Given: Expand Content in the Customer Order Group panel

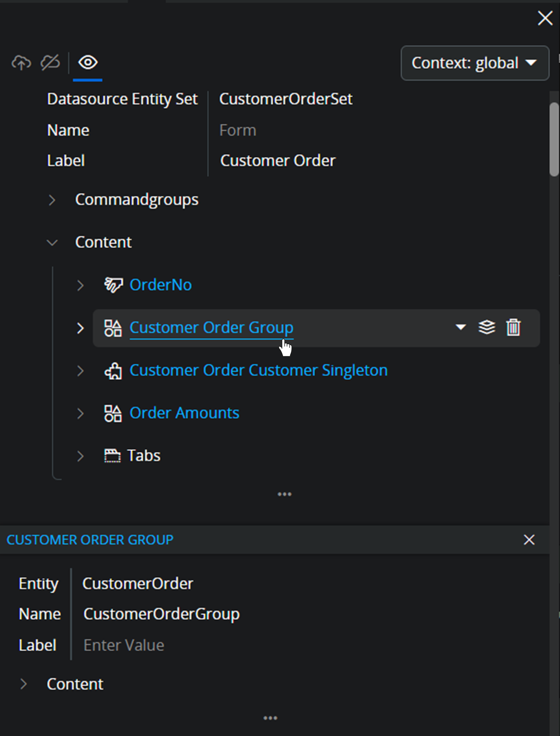Looking at the screenshot, I should [24, 684].
